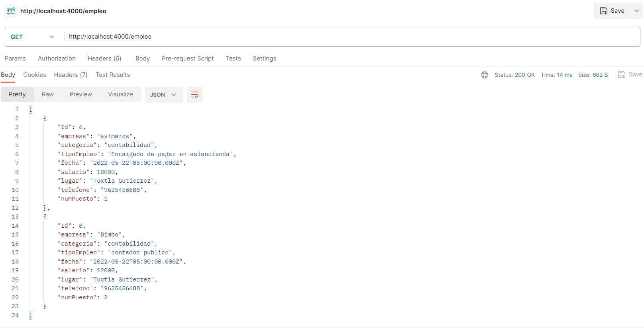
Task: Select the Pretty view button
Action: [17, 94]
